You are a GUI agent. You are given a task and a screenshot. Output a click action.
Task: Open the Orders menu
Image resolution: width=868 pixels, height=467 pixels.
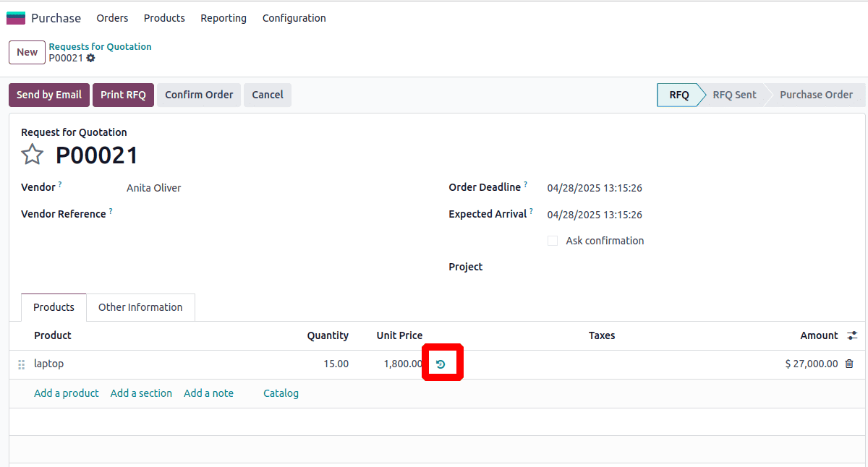click(x=112, y=18)
